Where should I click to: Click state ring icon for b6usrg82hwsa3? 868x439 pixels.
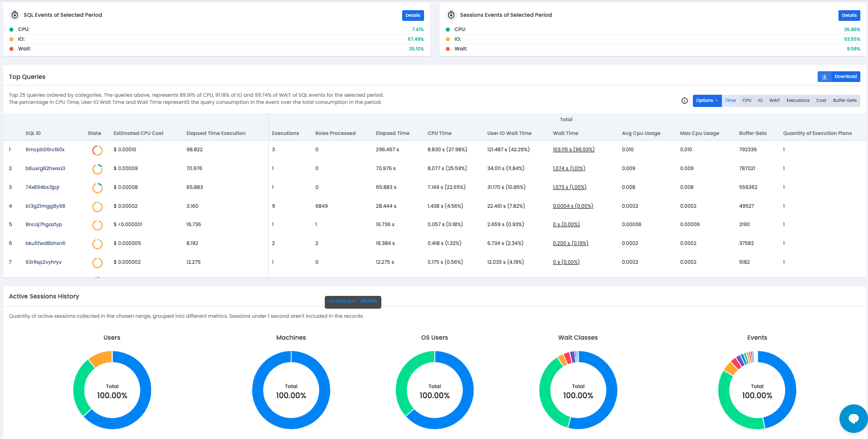pos(97,169)
